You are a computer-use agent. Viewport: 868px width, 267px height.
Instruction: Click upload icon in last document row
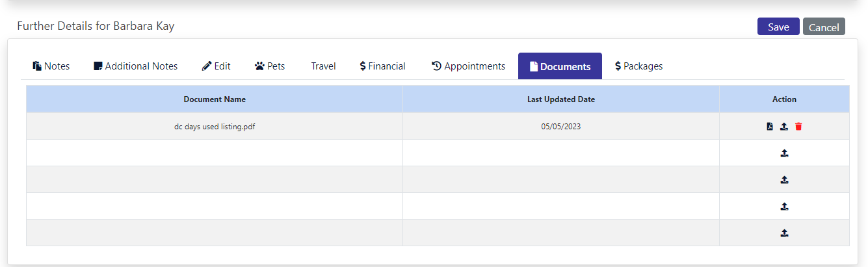(784, 233)
